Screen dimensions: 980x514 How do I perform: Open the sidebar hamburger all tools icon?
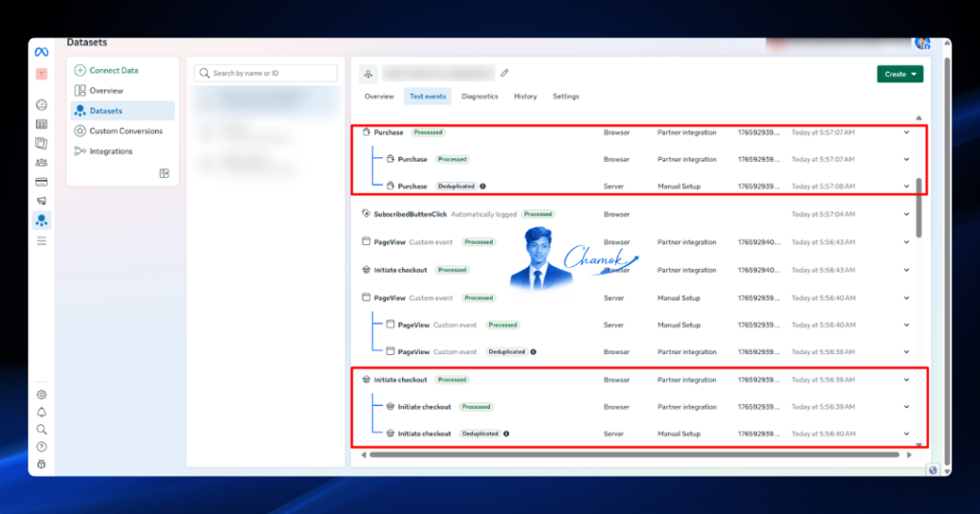tap(41, 241)
